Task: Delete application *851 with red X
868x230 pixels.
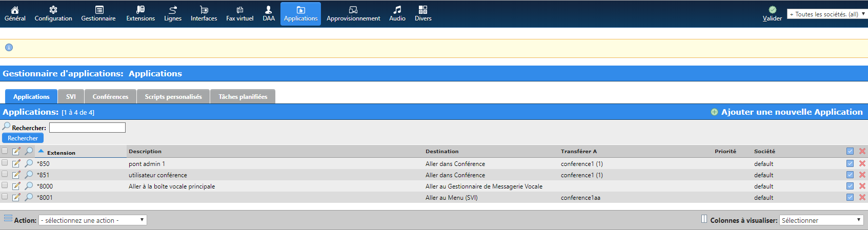Action: point(862,175)
